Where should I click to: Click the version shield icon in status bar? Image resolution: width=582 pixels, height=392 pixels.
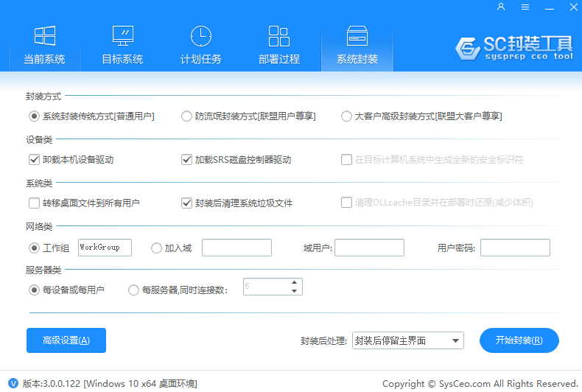11,383
